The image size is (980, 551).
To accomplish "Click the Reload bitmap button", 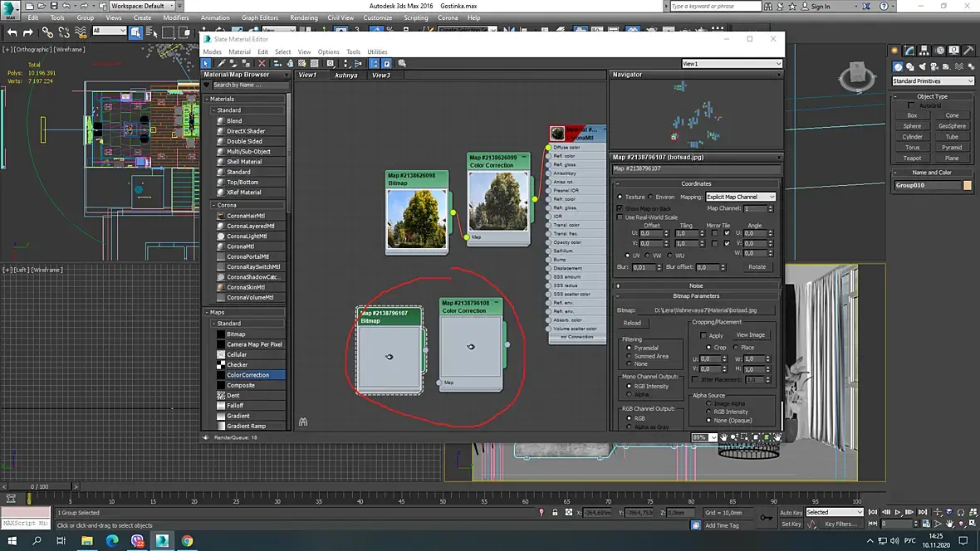I will [x=632, y=323].
